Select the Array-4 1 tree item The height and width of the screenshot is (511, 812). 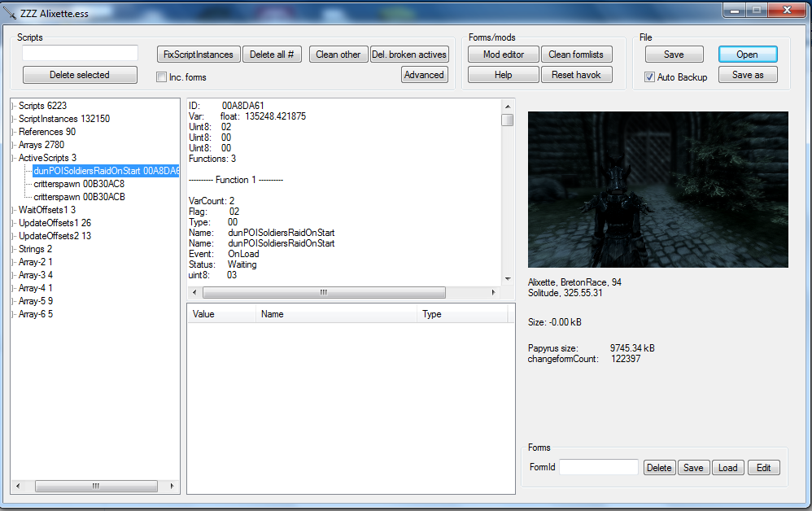(35, 288)
